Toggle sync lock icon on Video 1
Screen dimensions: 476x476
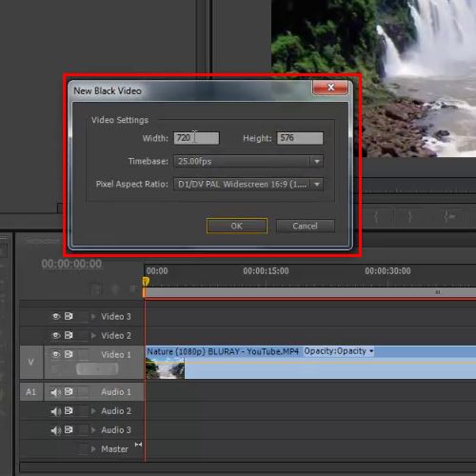click(69, 354)
